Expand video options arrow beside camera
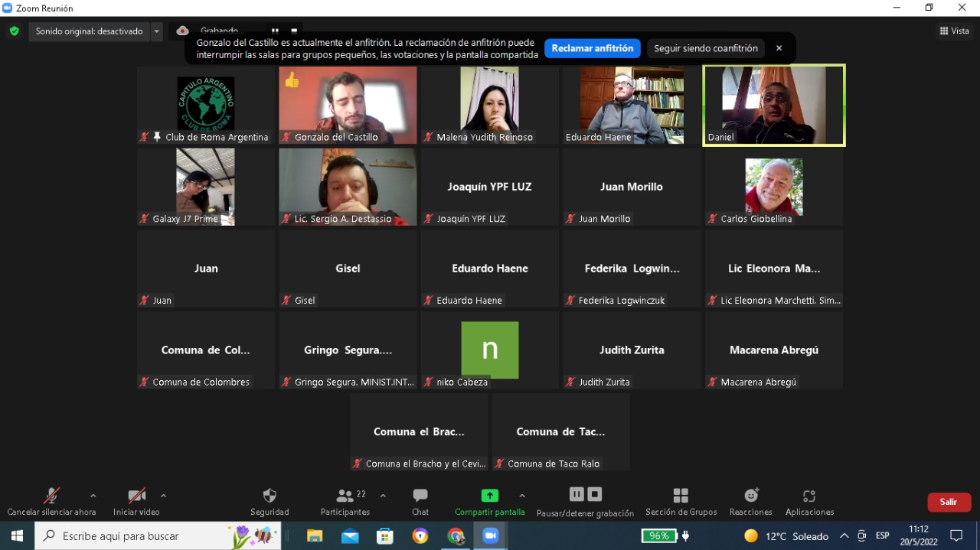The image size is (980, 550). click(x=163, y=495)
